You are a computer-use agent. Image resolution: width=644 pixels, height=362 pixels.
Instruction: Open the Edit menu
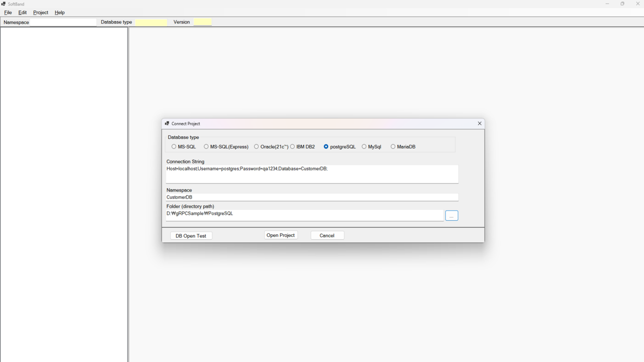click(x=23, y=13)
